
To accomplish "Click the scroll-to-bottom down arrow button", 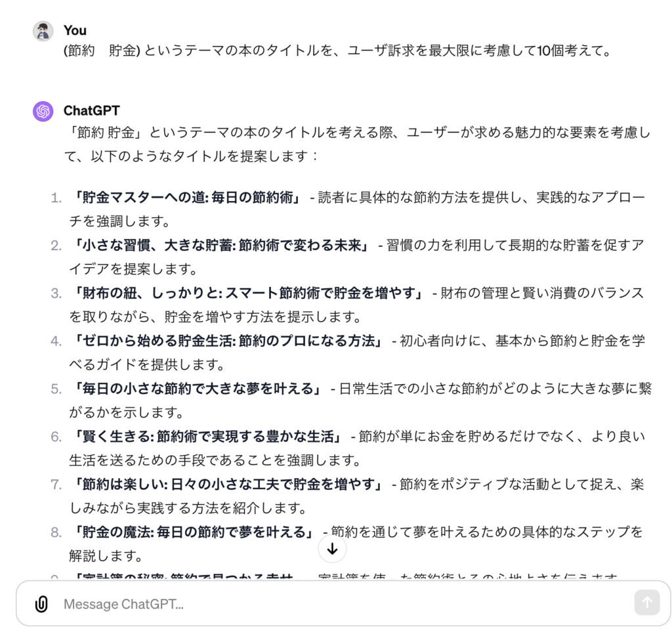I will [332, 549].
